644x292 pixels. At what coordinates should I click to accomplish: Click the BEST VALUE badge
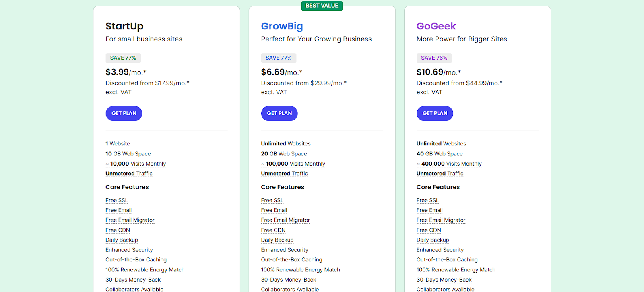(x=322, y=6)
